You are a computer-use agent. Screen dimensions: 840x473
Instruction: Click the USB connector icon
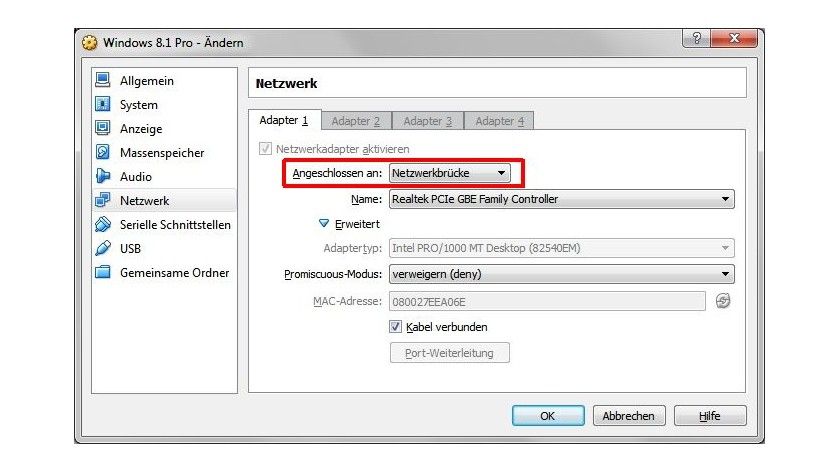click(x=102, y=248)
